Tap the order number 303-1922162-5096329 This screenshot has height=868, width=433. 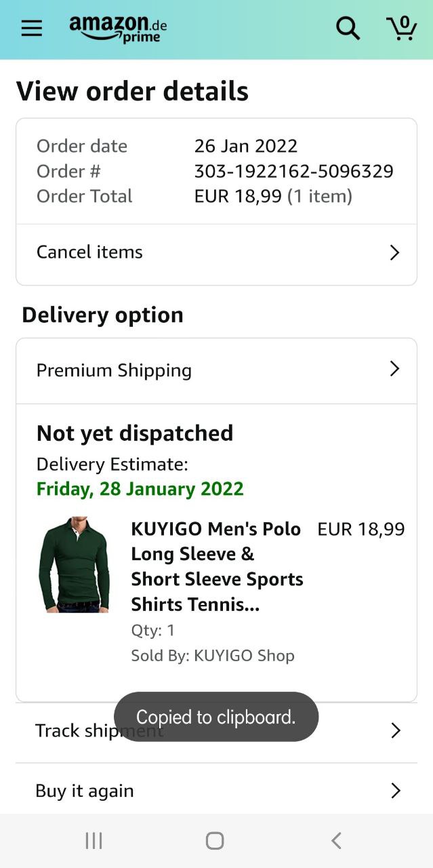pos(293,171)
